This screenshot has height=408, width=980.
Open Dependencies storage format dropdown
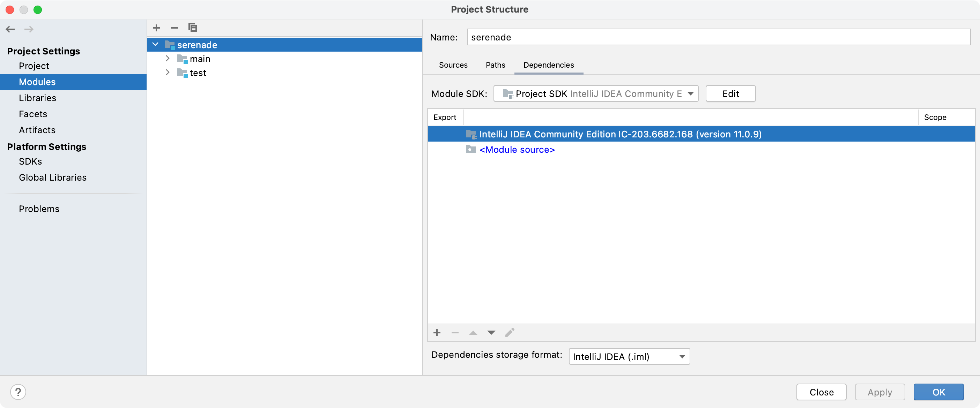pos(629,356)
